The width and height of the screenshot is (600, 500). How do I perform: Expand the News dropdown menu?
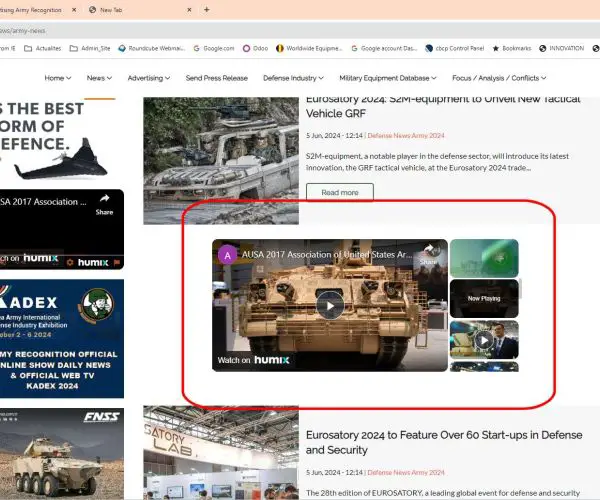[x=99, y=78]
